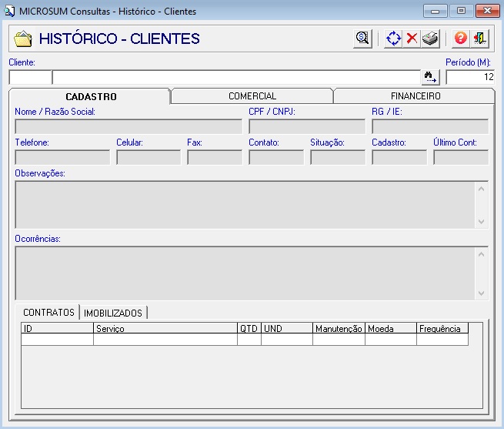Switch to the CADASTRO tab
The height and width of the screenshot is (429, 504).
point(91,96)
